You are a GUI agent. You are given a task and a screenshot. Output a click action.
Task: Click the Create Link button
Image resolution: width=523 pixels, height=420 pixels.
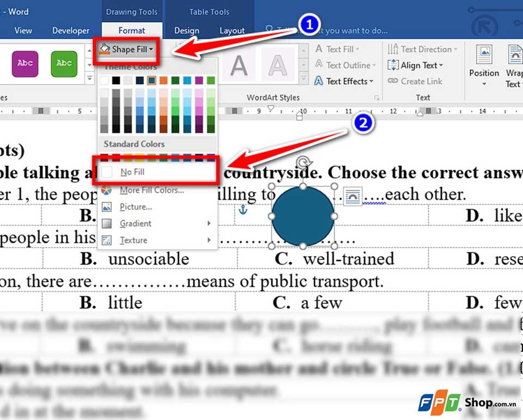point(415,81)
